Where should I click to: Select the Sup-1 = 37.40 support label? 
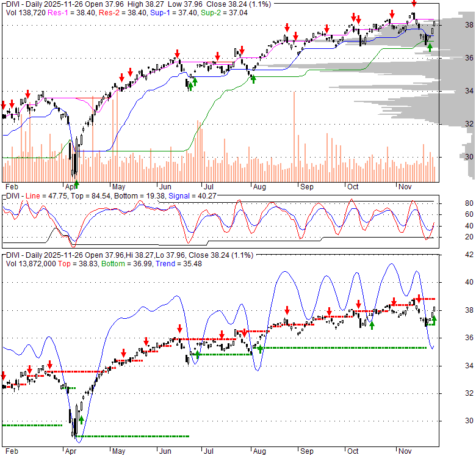[175, 13]
